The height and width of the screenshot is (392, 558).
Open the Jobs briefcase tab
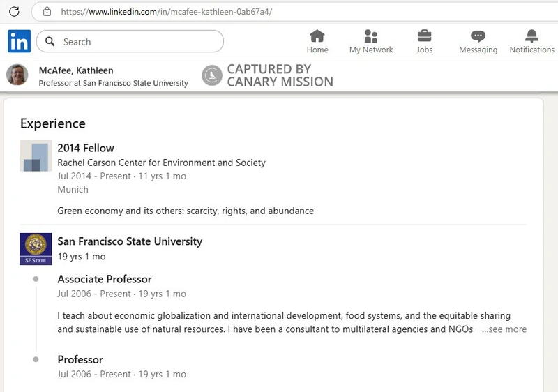[425, 42]
